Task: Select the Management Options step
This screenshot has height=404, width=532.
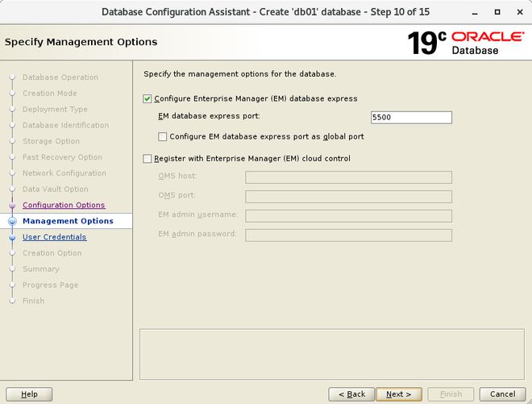Action: [68, 221]
